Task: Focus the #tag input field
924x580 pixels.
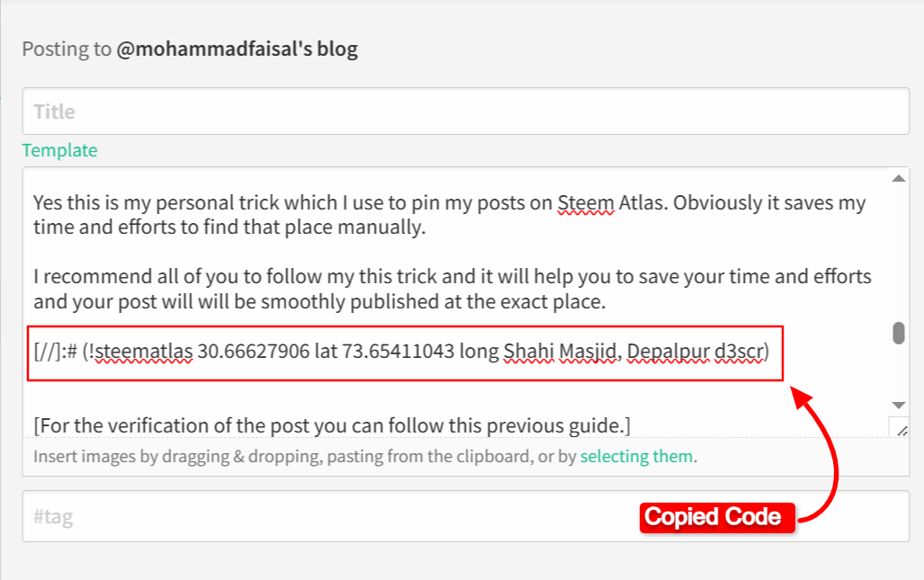Action: point(465,517)
